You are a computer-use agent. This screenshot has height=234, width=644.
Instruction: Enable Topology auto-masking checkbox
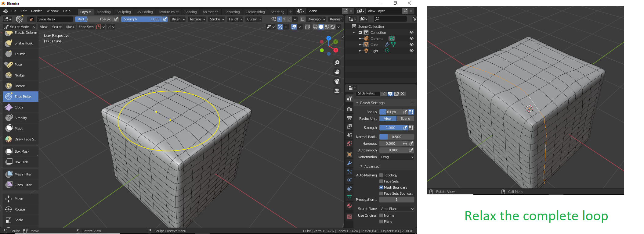click(381, 175)
